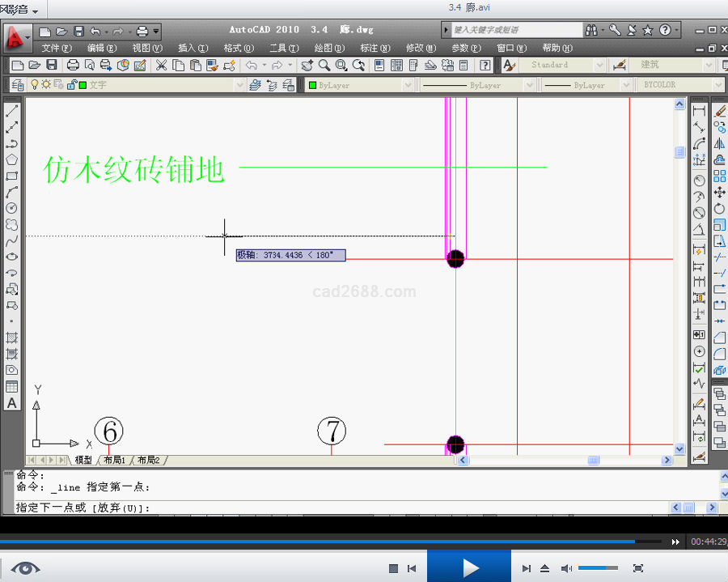Select the Multiline Text tool
The image size is (728, 582).
click(12, 403)
